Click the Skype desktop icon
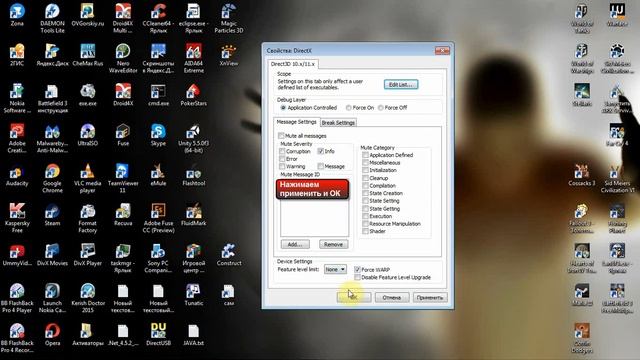Viewport: 640px width, 360px height. pyautogui.click(x=158, y=135)
